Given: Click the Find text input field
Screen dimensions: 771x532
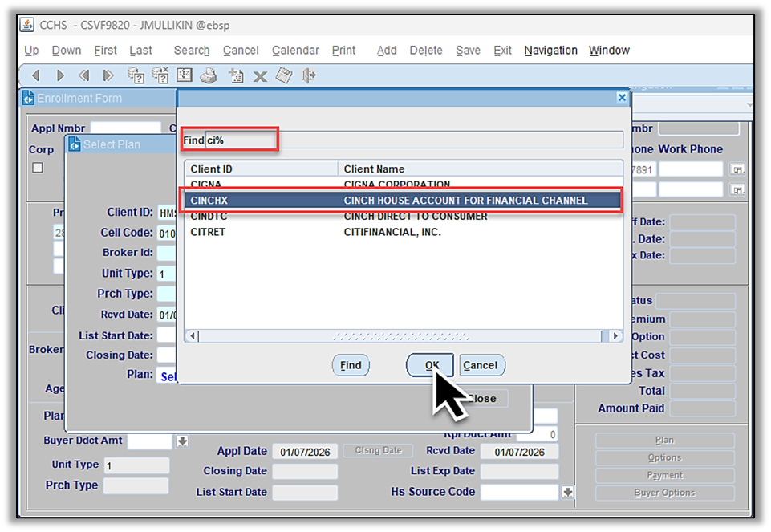Looking at the screenshot, I should click(x=413, y=140).
